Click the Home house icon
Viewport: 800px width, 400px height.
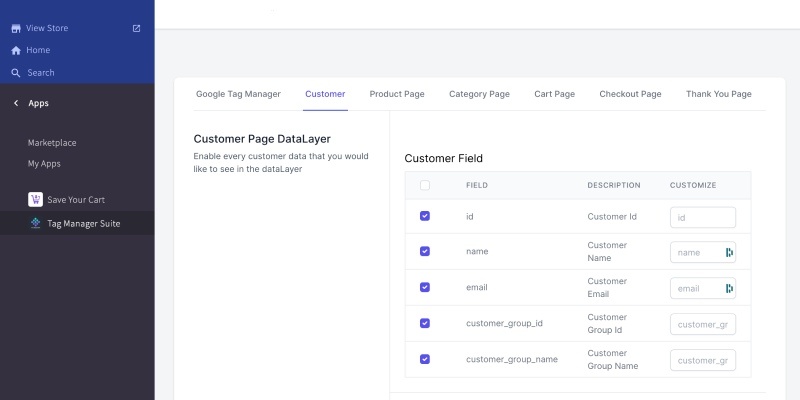16,51
